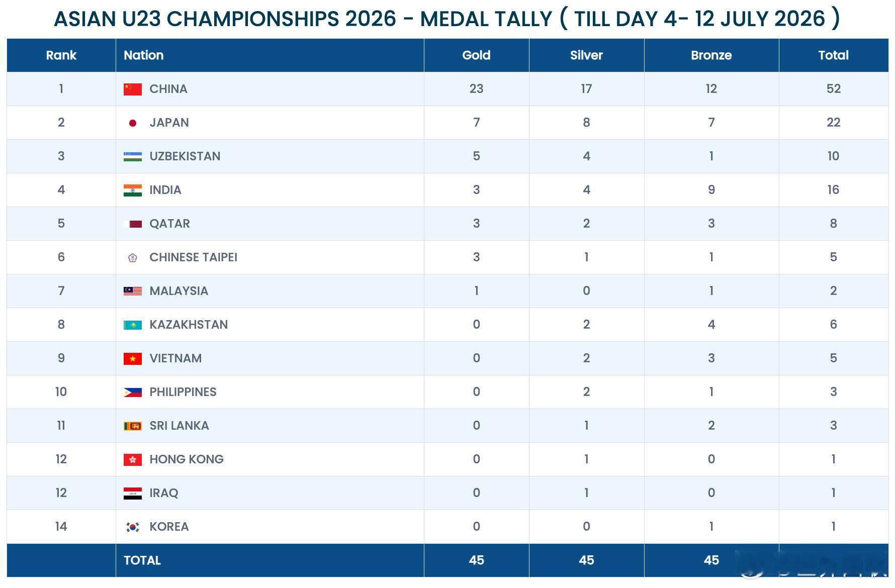
Task: Click the Chinese Taipei flag icon
Action: pos(133,258)
